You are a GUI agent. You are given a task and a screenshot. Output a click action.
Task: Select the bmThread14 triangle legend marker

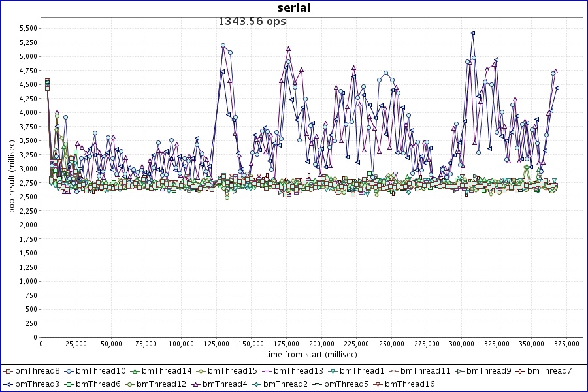click(134, 371)
